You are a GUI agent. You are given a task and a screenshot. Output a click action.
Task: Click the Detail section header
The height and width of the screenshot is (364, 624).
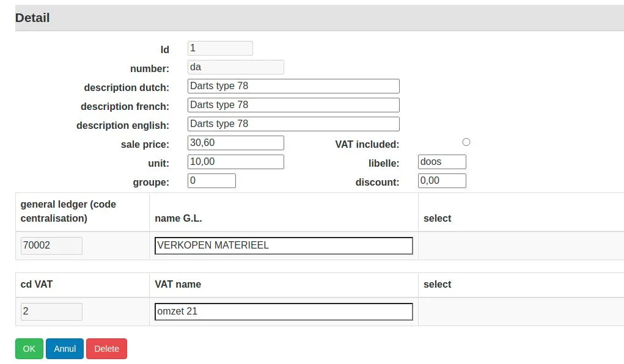(32, 18)
